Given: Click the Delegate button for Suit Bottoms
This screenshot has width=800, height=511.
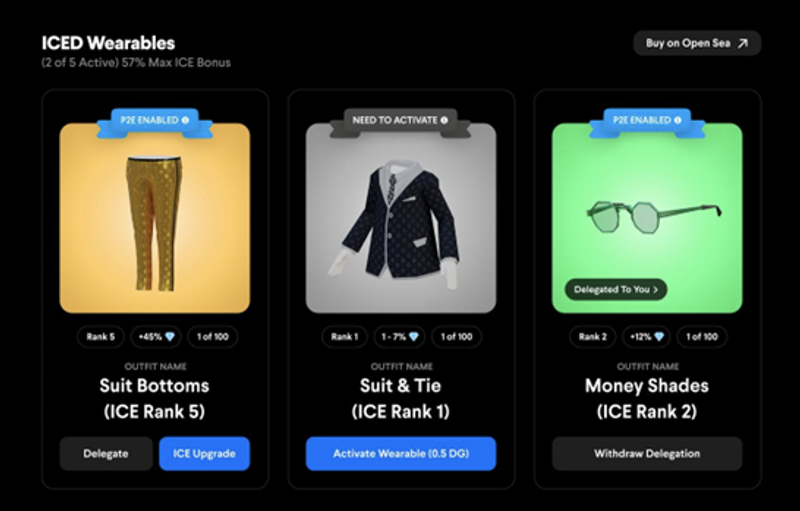Looking at the screenshot, I should 106,453.
